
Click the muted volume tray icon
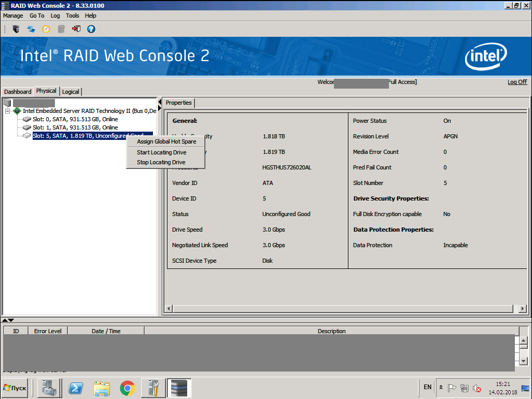[477, 388]
